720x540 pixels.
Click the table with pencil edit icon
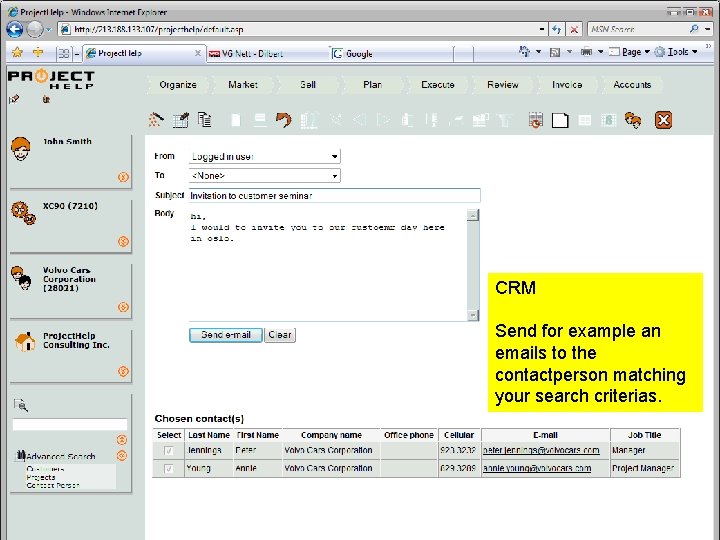181,120
